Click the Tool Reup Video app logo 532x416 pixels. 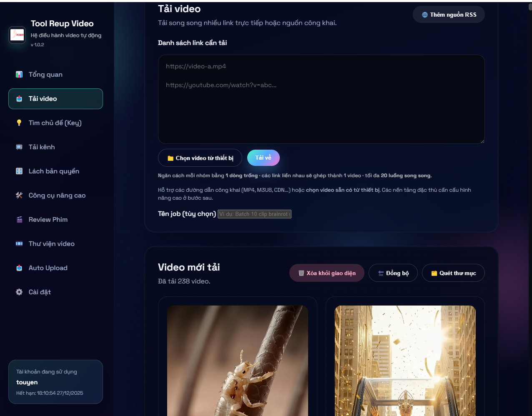[18, 35]
